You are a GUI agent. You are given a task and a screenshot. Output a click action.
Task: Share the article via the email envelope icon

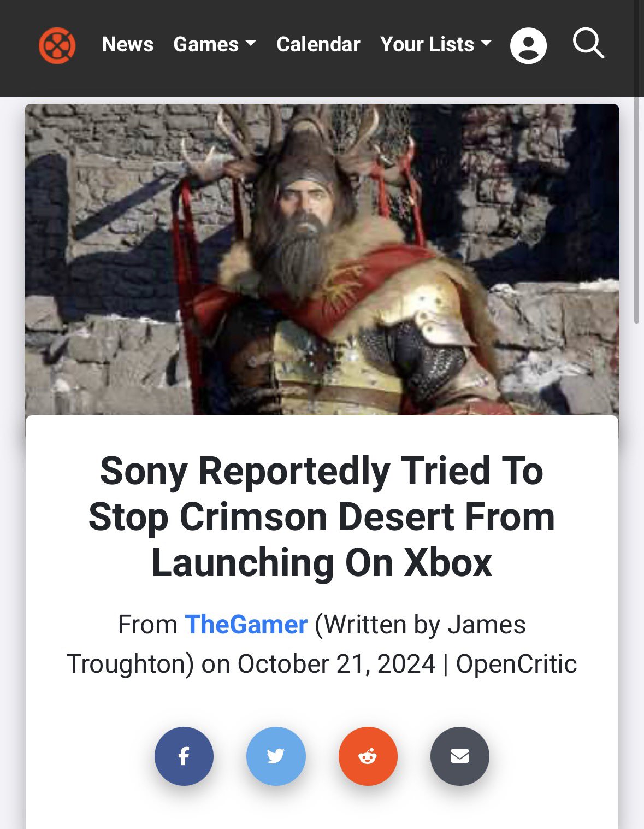coord(460,756)
